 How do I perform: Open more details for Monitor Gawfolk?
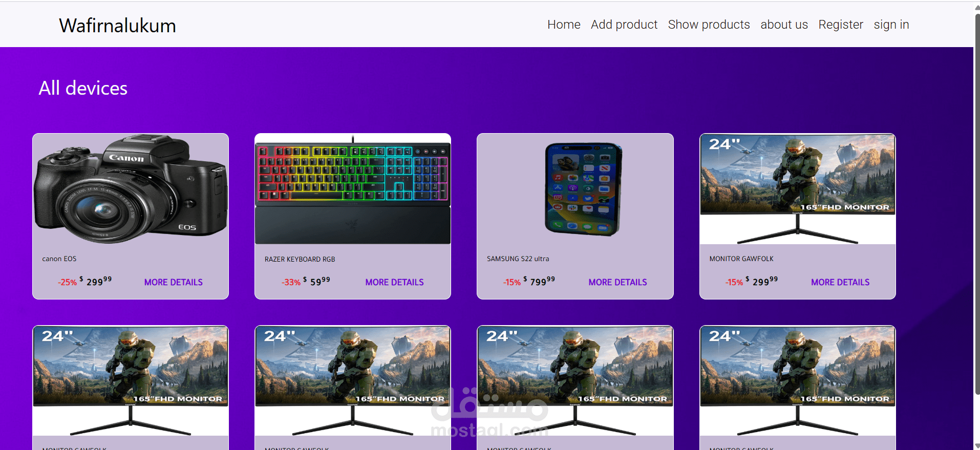[840, 282]
